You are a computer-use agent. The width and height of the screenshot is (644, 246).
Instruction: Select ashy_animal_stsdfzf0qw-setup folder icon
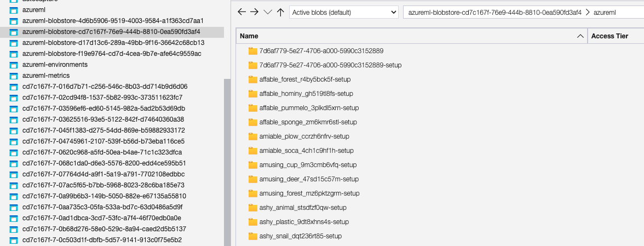pyautogui.click(x=252, y=208)
